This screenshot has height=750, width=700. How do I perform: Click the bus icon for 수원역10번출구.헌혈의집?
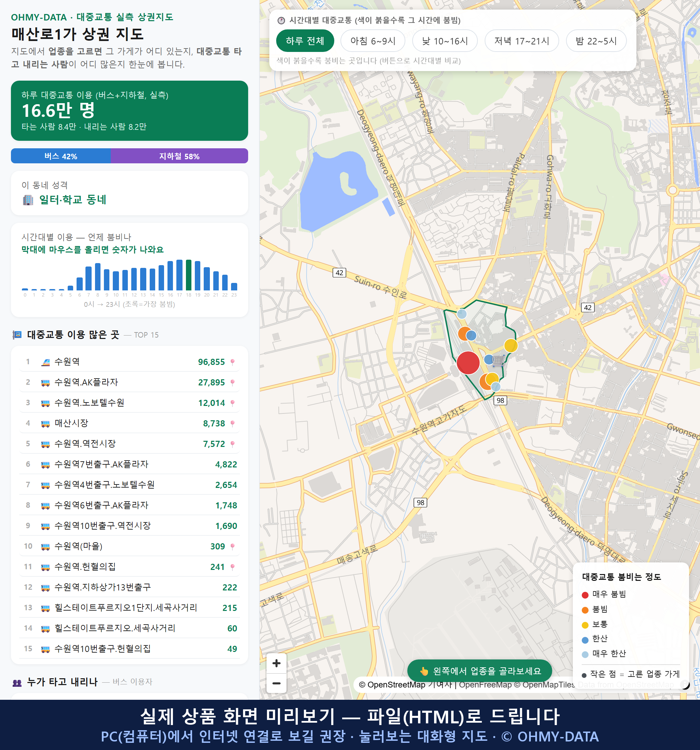[46, 649]
